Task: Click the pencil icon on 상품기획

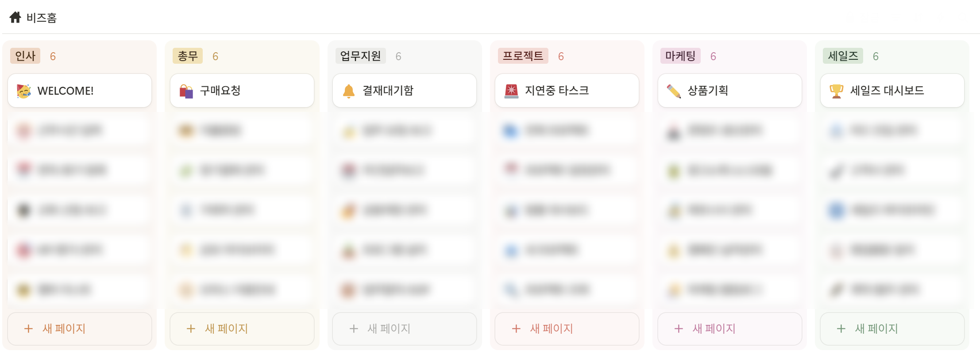Action: [x=674, y=91]
